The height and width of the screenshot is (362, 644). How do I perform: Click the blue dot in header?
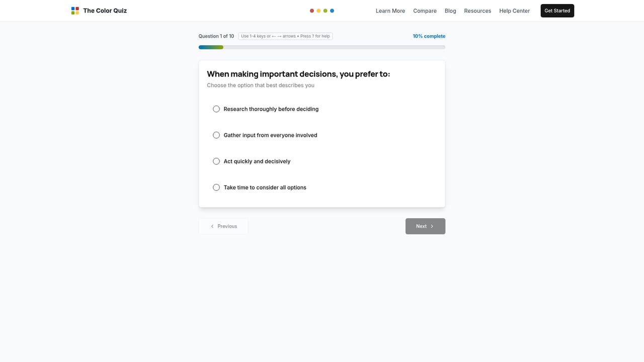point(332,11)
